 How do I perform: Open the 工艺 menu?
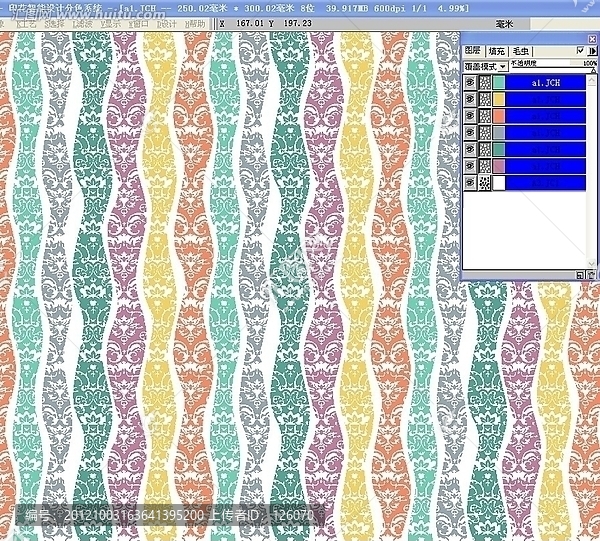click(26, 24)
